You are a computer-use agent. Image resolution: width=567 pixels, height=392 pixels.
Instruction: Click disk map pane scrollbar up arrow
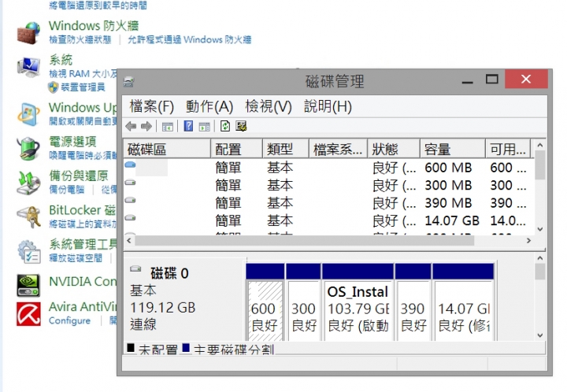coord(540,258)
